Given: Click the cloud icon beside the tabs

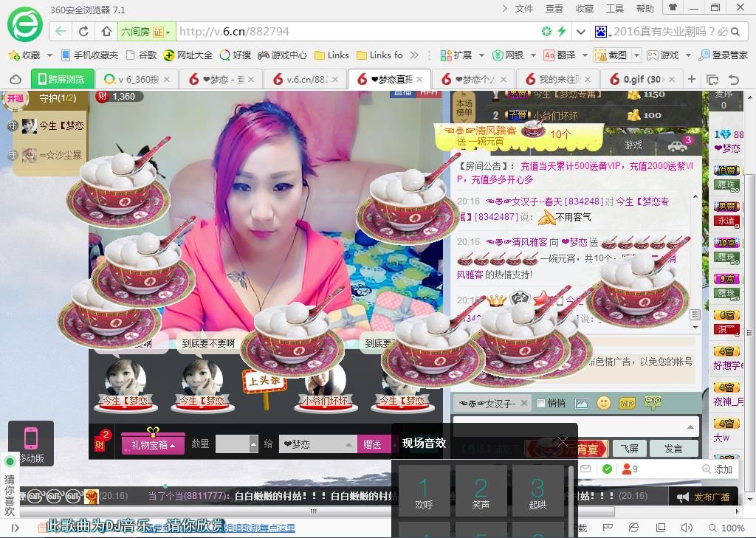Looking at the screenshot, I should [x=16, y=79].
